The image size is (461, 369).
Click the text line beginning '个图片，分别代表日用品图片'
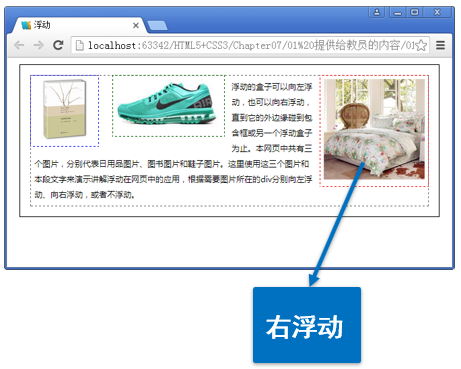[172, 164]
